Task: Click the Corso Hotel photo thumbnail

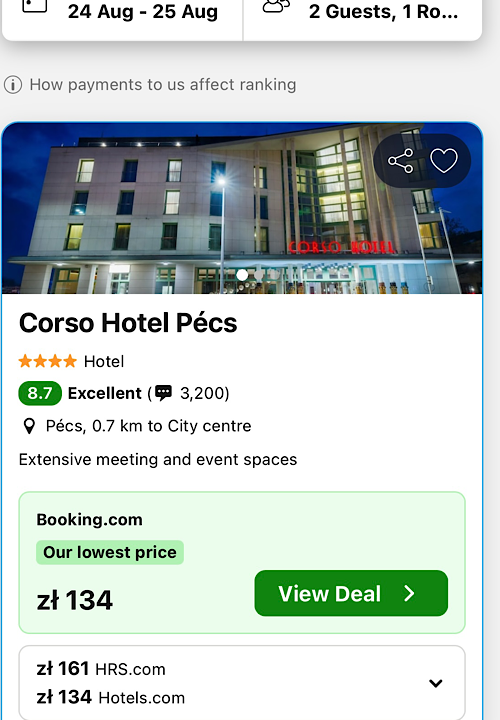Action: click(242, 208)
